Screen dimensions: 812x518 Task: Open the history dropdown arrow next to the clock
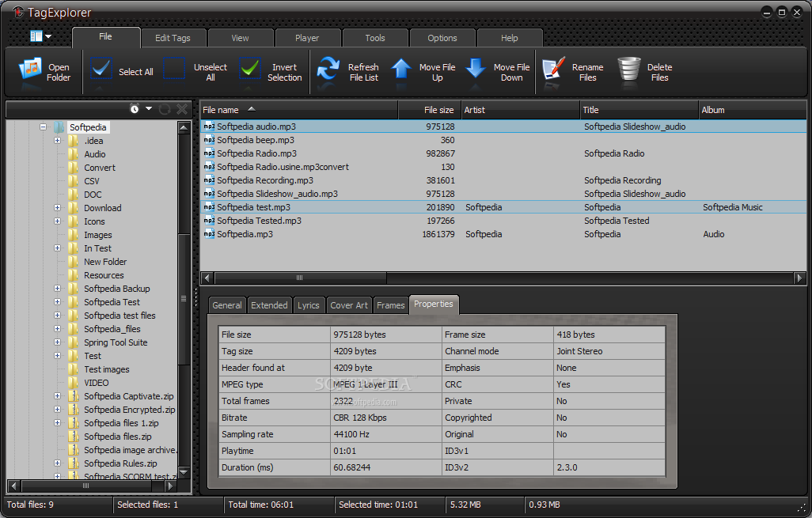point(149,108)
